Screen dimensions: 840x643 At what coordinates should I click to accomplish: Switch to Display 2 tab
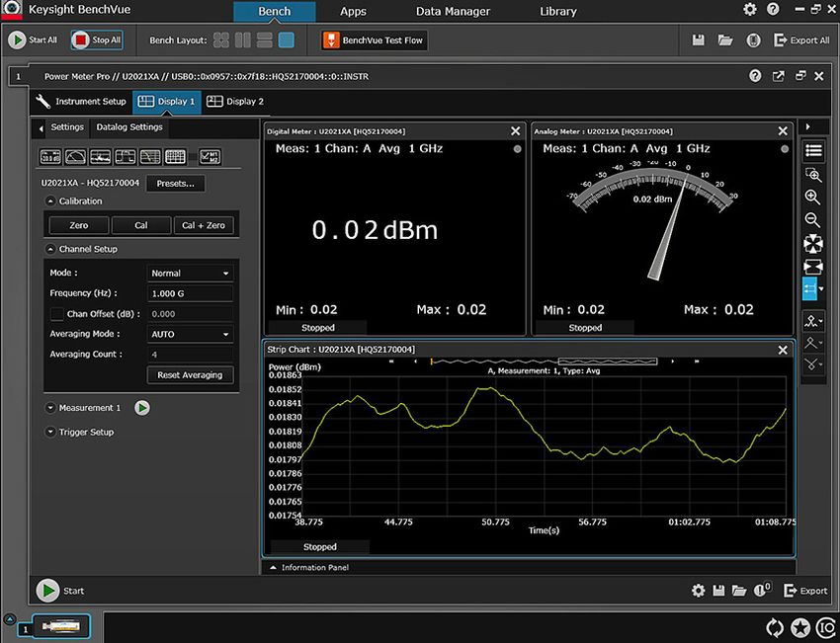coord(235,101)
